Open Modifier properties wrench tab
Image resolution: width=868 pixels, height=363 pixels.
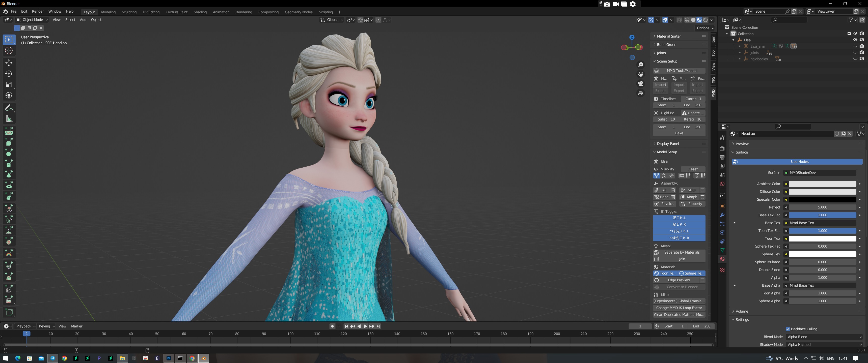coord(722,215)
